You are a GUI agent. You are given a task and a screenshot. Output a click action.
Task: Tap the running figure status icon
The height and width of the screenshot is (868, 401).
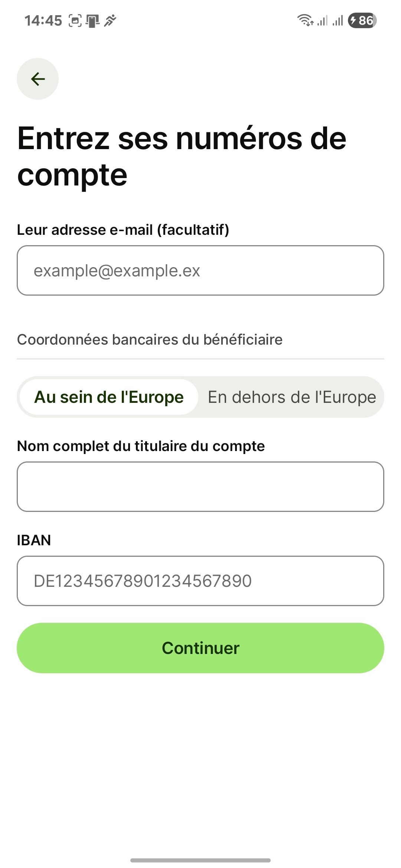tap(110, 20)
